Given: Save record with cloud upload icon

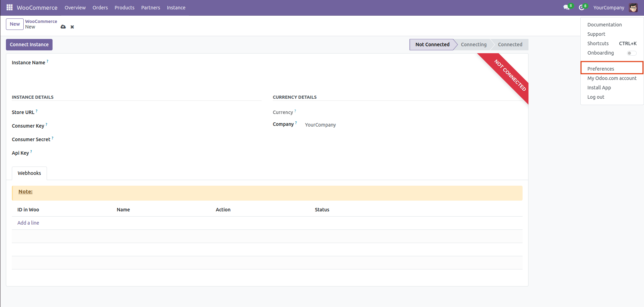Looking at the screenshot, I should 63,27.
